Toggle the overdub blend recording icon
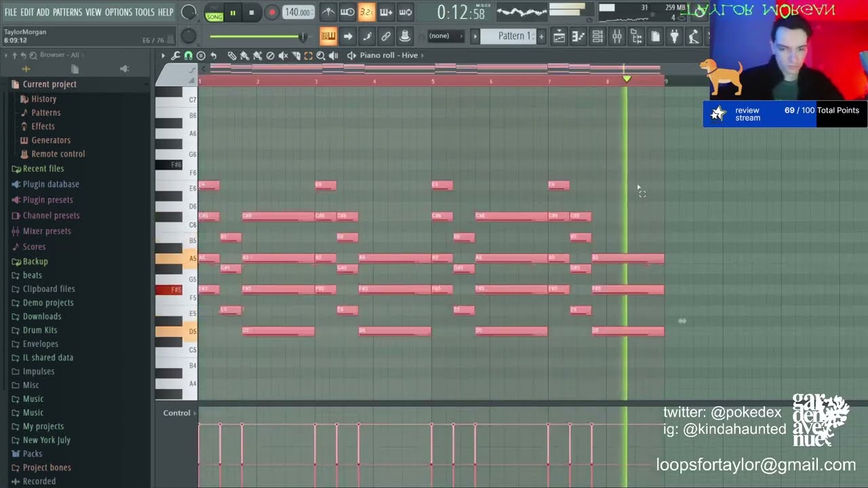Image resolution: width=868 pixels, height=488 pixels. point(386,12)
